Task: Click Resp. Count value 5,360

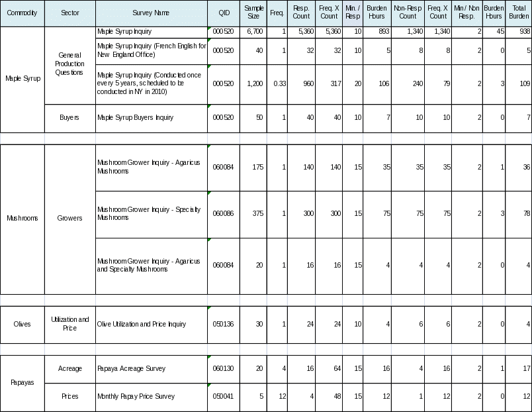Action: coord(301,32)
